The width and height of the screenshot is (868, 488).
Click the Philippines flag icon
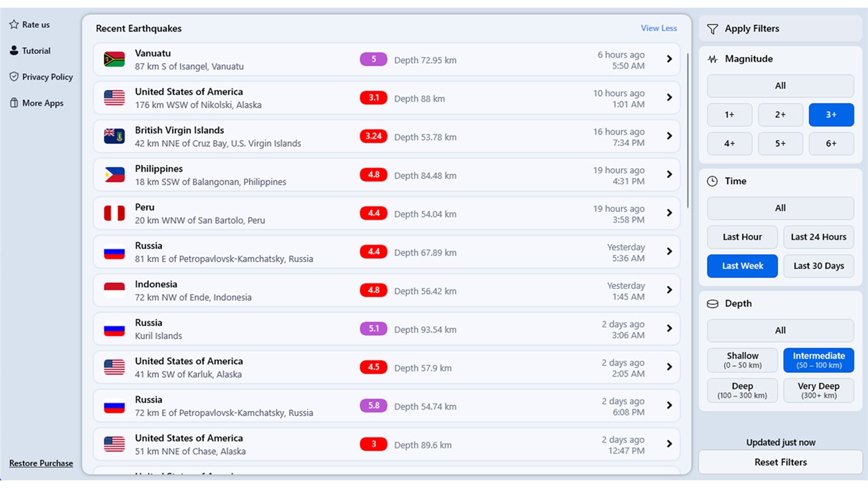(x=114, y=175)
